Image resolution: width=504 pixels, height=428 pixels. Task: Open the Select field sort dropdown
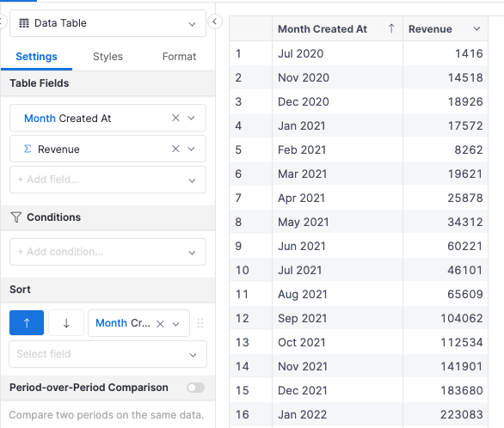(108, 354)
